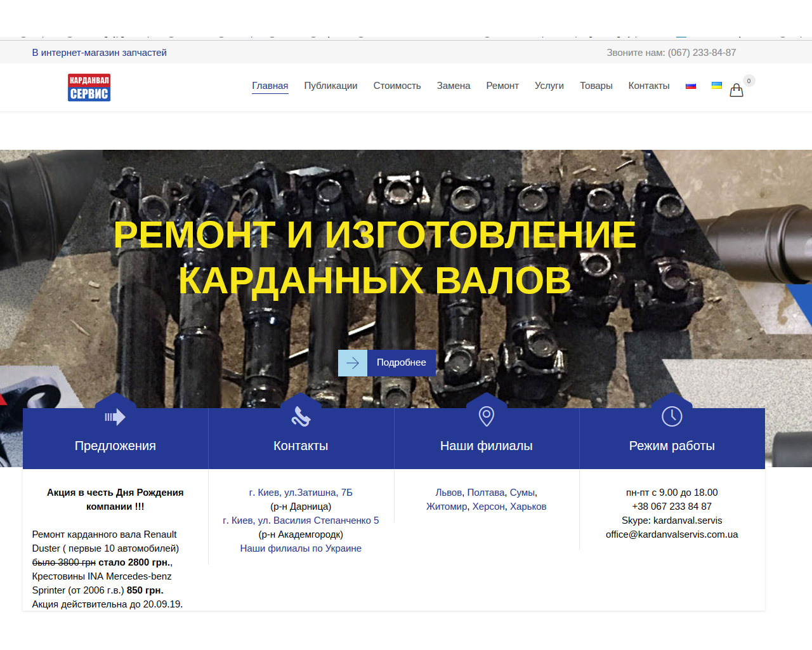
Task: Click the struck-through было 3800 грн price
Action: (x=63, y=562)
